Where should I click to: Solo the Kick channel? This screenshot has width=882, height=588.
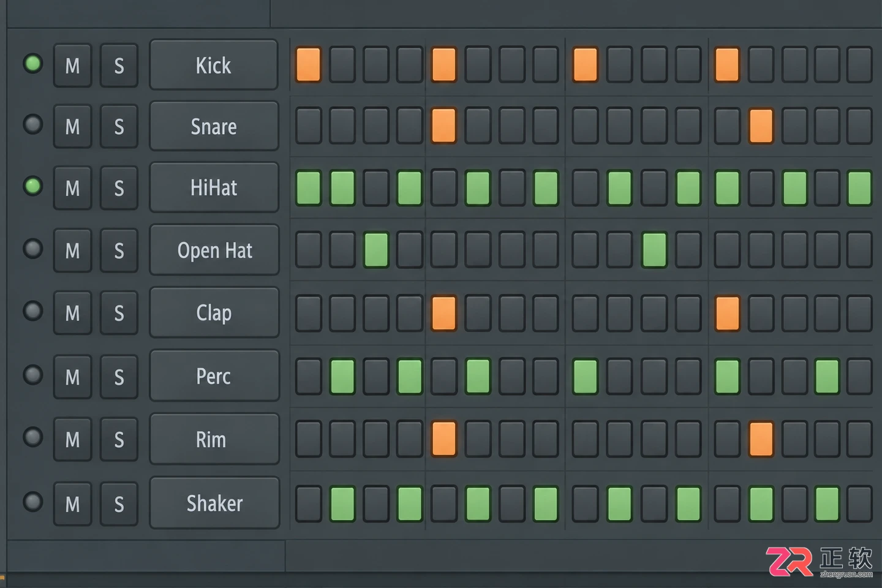(119, 65)
